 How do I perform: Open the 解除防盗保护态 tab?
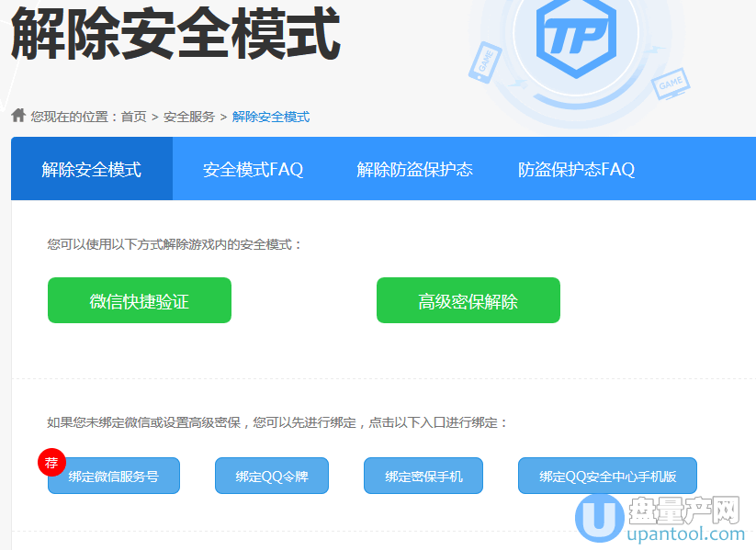coord(414,169)
